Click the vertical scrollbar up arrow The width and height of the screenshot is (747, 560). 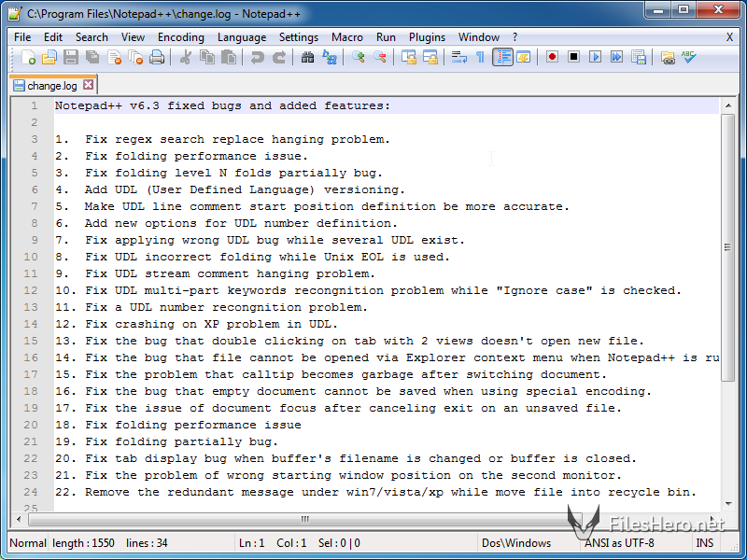coord(728,105)
